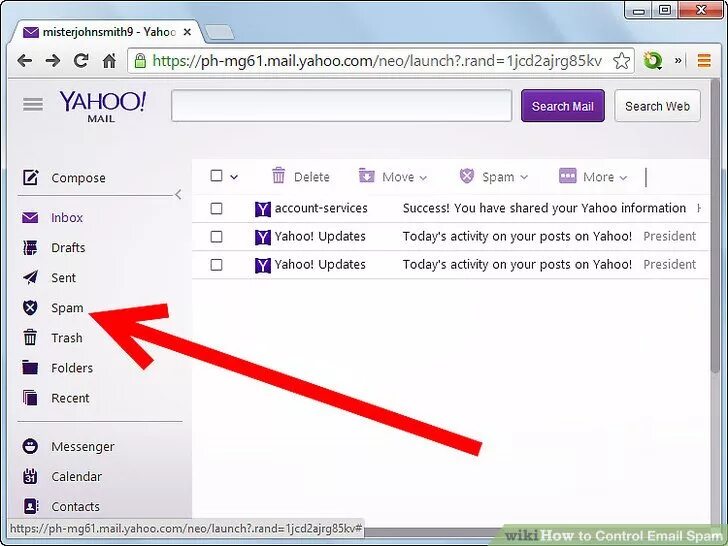Click the Search Web button
This screenshot has height=546, width=728.
pos(657,106)
